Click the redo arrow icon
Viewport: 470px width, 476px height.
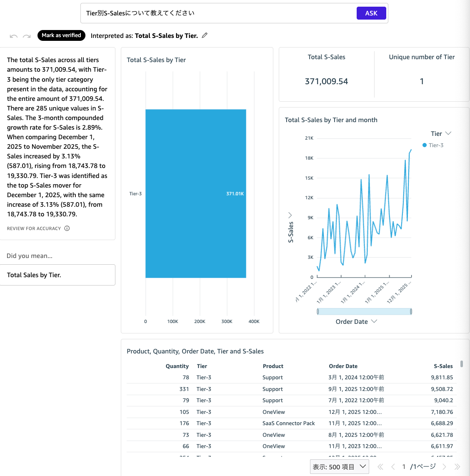coord(27,36)
